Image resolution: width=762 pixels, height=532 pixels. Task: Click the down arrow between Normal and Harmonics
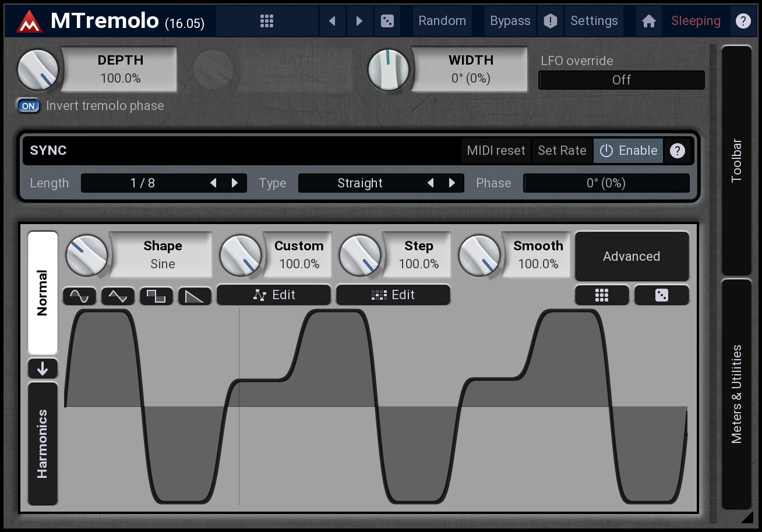pyautogui.click(x=43, y=368)
